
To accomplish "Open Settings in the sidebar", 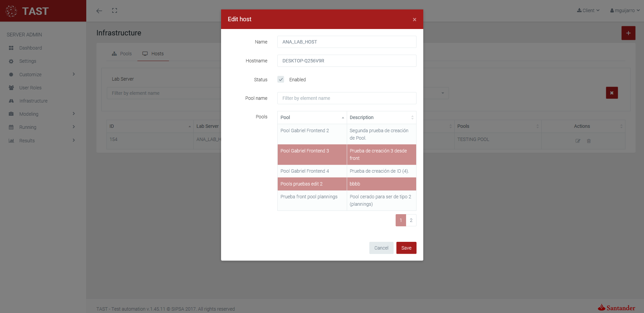I will pyautogui.click(x=28, y=61).
